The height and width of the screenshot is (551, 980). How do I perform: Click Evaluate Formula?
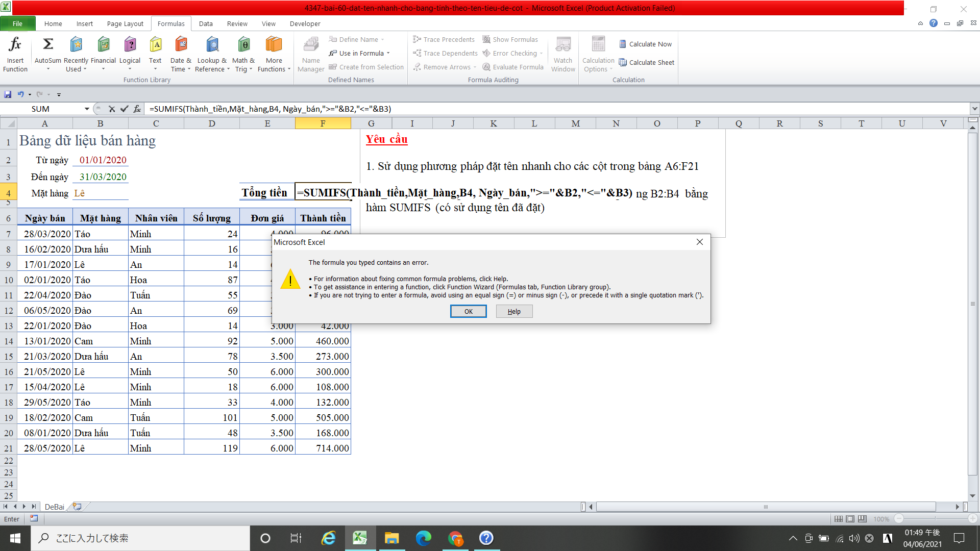pos(512,67)
